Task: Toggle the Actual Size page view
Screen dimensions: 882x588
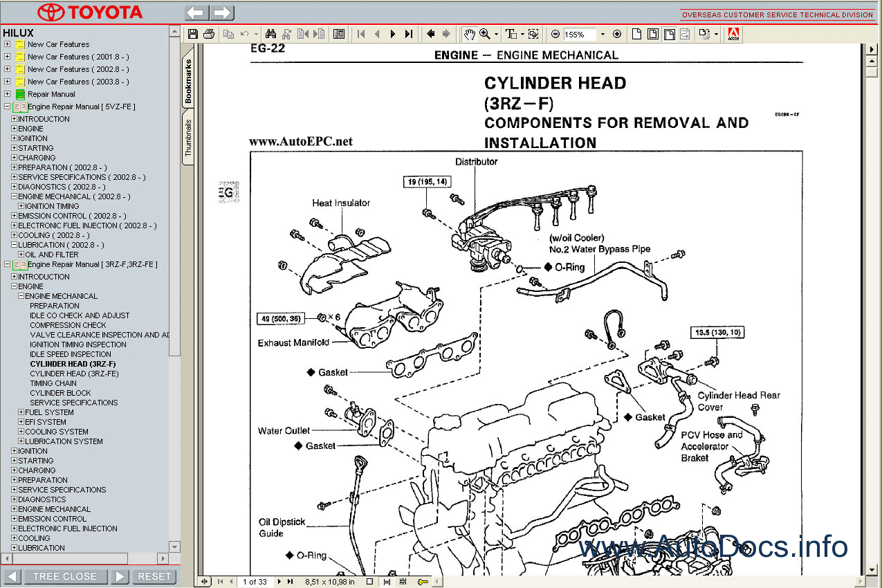Action: click(637, 34)
